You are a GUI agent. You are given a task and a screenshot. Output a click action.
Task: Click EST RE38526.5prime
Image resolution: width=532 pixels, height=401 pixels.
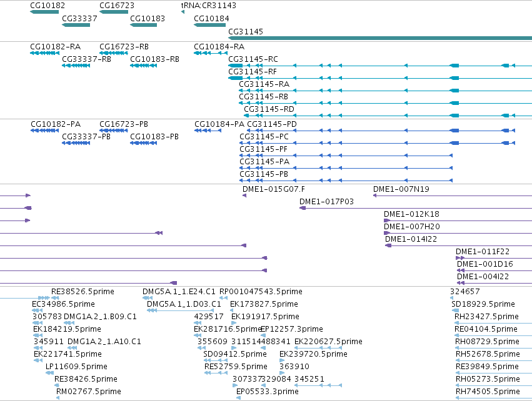[55, 299]
